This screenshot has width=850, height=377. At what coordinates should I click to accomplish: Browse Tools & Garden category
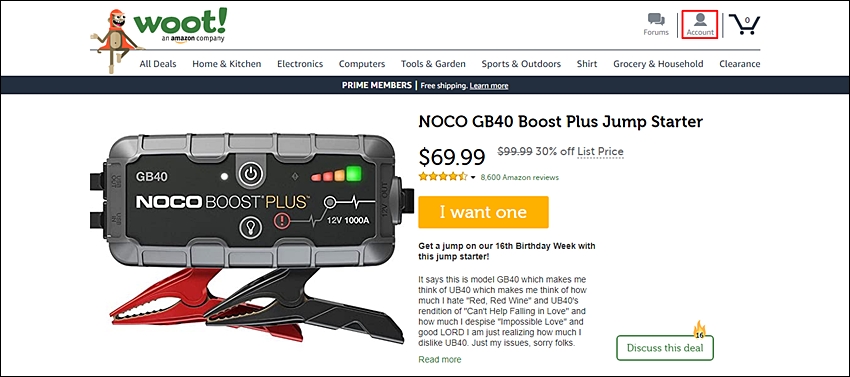pyautogui.click(x=433, y=64)
